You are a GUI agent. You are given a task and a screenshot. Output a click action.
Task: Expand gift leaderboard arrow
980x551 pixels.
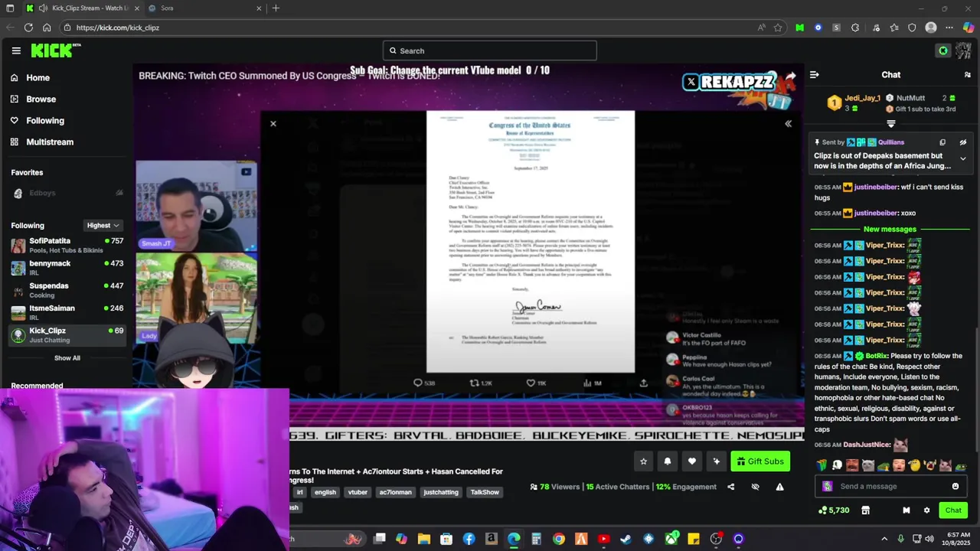tap(891, 123)
